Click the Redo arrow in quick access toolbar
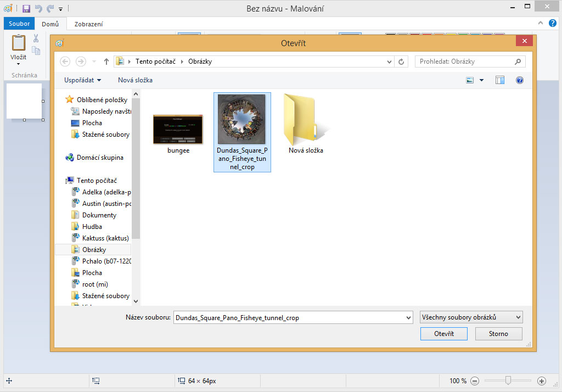562x392 pixels. coord(50,9)
